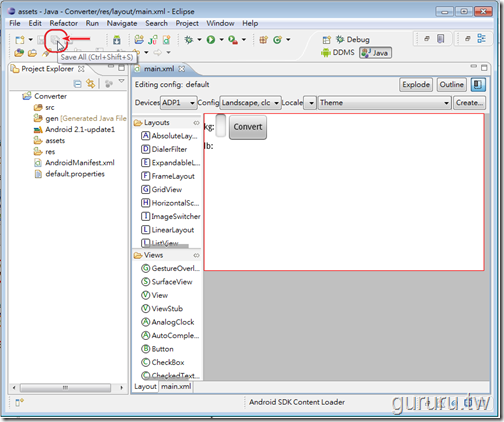Select the Converter project node
Viewport: 504px width, 422px height.
tap(50, 96)
